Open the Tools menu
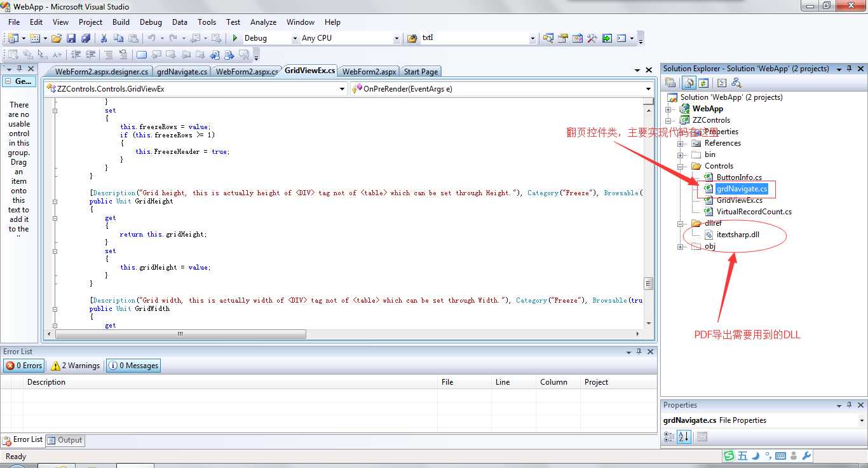This screenshot has height=468, width=868. pyautogui.click(x=207, y=22)
